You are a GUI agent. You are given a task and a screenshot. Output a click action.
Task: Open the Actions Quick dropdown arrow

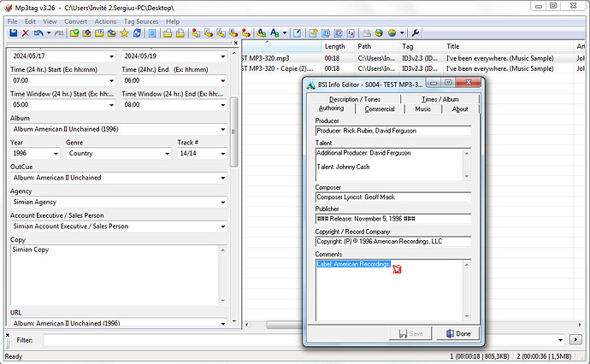tap(285, 33)
